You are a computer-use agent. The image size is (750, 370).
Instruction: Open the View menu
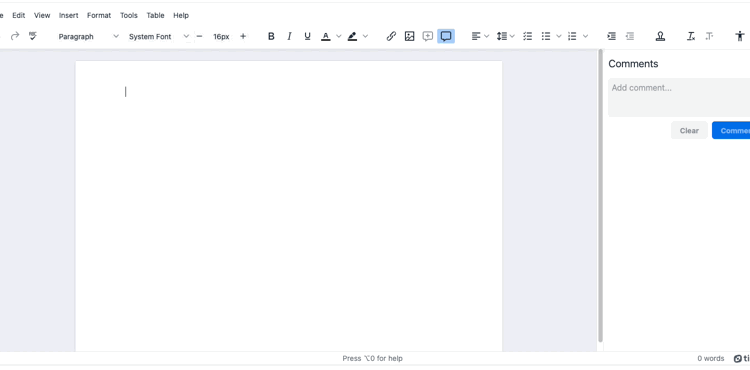pyautogui.click(x=42, y=15)
